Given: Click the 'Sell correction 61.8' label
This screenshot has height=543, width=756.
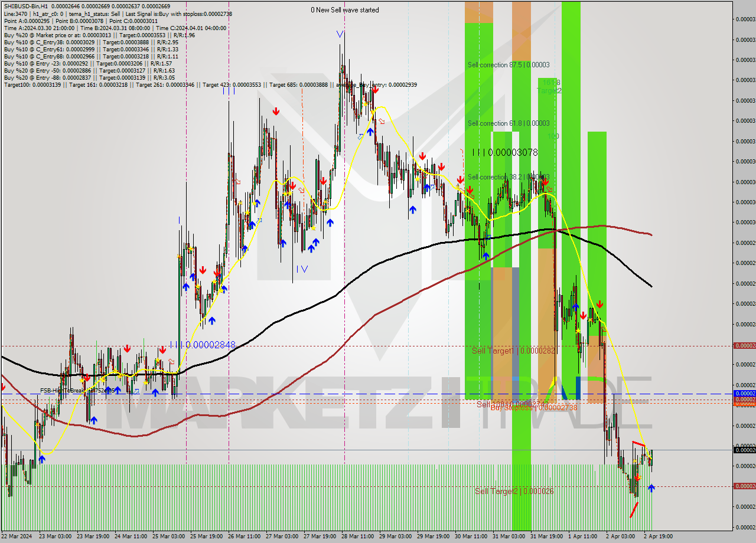Looking at the screenshot, I should click(509, 123).
